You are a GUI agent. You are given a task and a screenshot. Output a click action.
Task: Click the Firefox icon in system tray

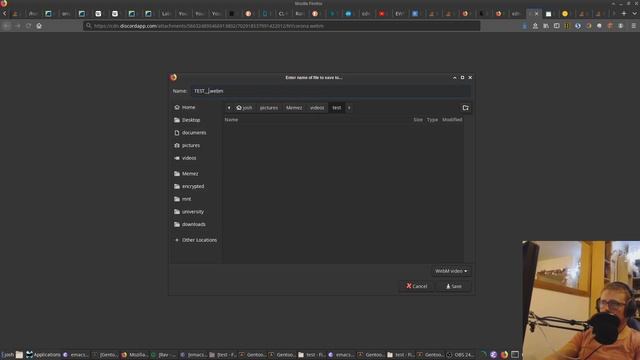[x=504, y=355]
